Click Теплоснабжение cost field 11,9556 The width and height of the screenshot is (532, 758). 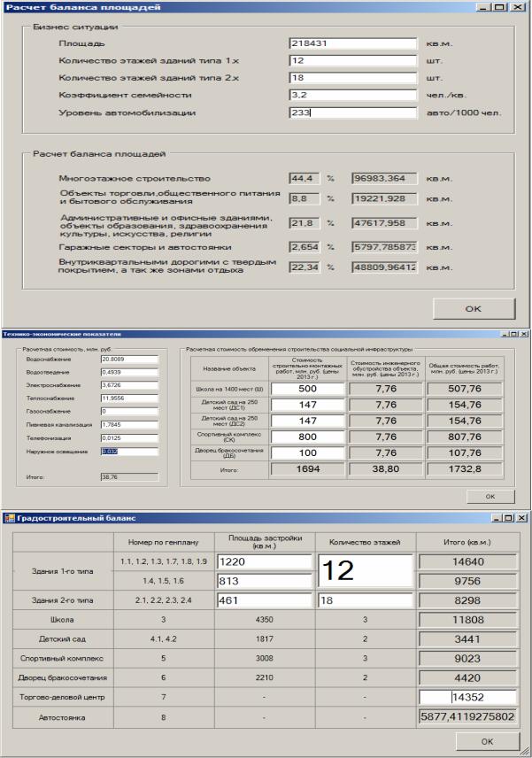[x=129, y=398]
